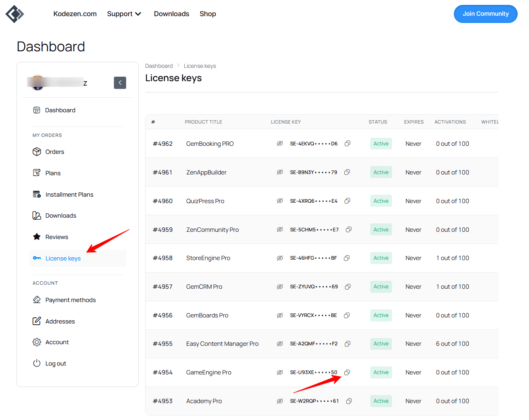Image resolution: width=529 pixels, height=420 pixels.
Task: Toggle visibility of GemCRM Pro key
Action: tap(280, 287)
